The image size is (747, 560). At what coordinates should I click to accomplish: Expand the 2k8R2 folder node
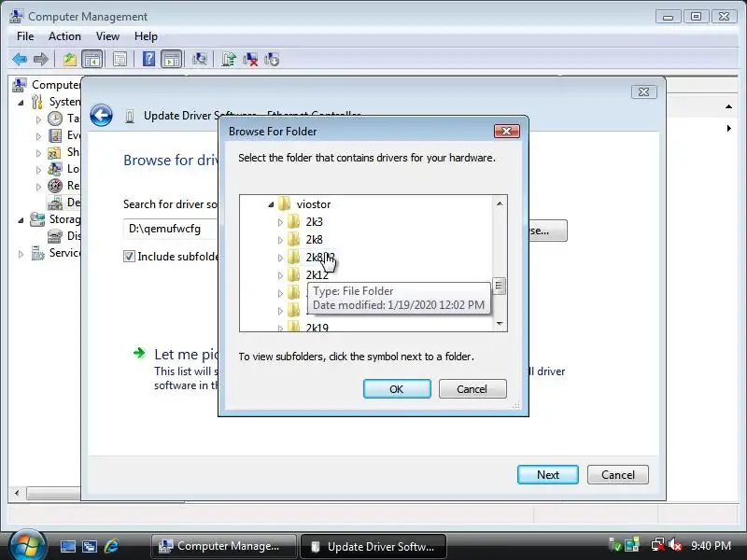(280, 258)
